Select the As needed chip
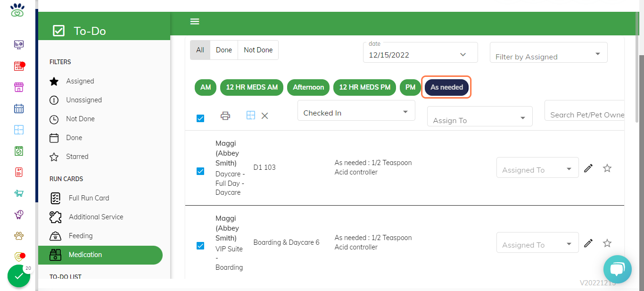This screenshot has height=291, width=644. tap(446, 87)
